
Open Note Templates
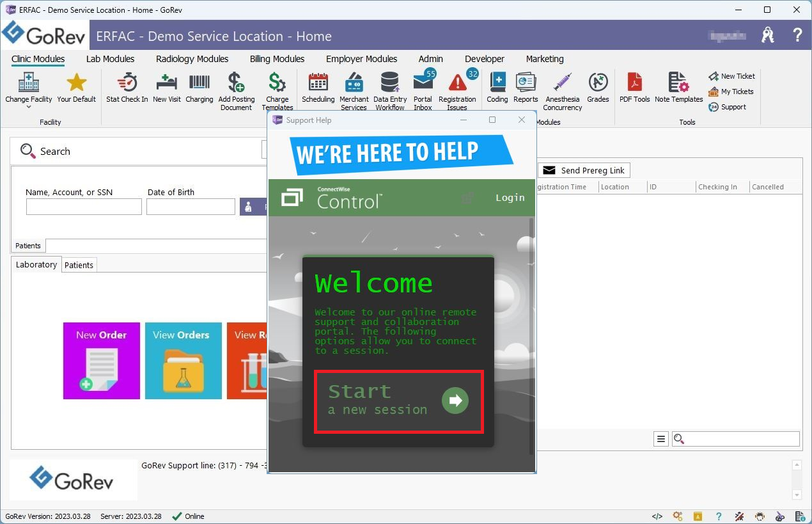coord(678,88)
